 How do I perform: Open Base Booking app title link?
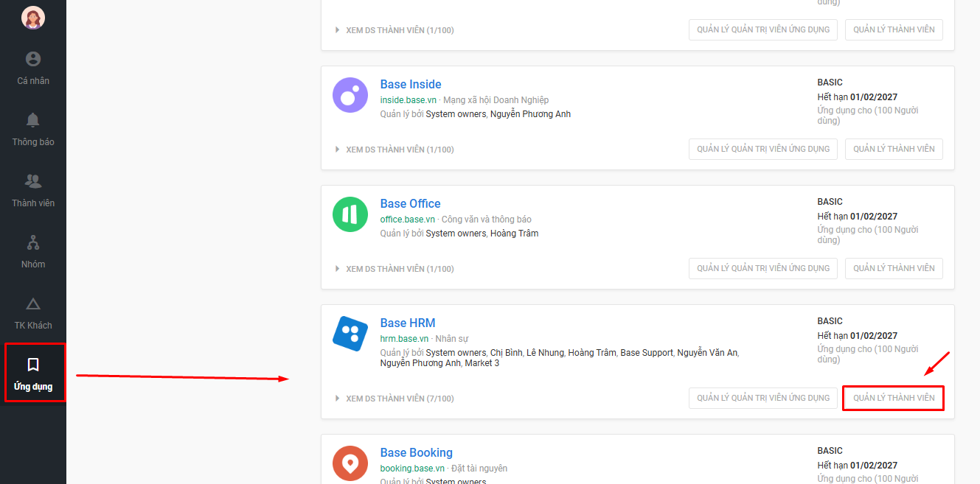pyautogui.click(x=417, y=452)
